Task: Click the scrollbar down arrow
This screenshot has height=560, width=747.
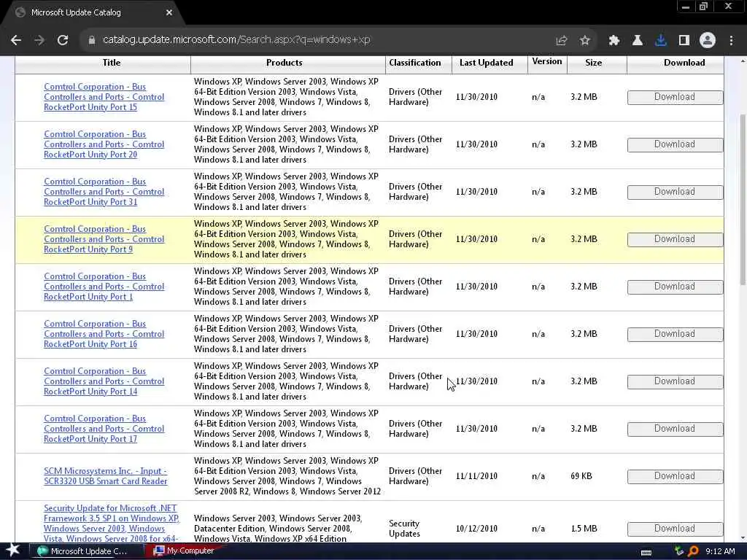Action: click(743, 539)
